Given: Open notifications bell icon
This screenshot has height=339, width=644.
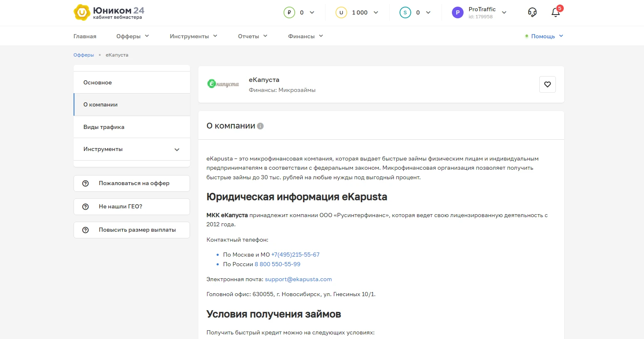Looking at the screenshot, I should [556, 12].
